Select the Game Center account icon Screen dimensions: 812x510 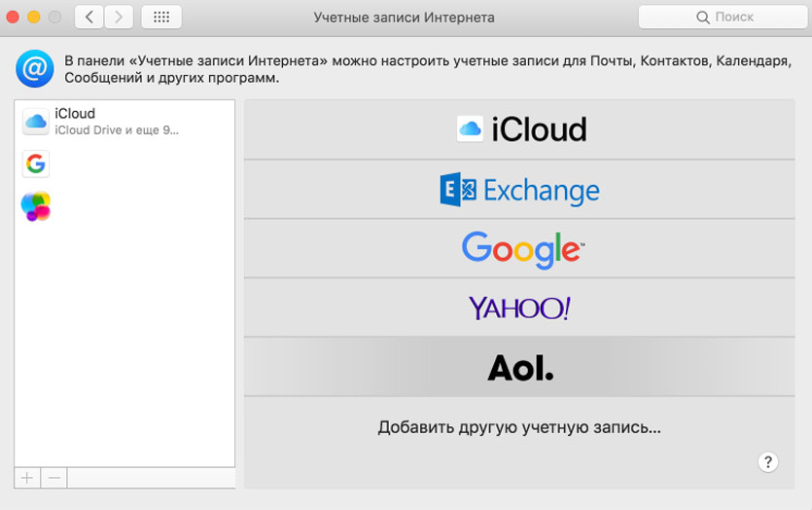(x=36, y=206)
